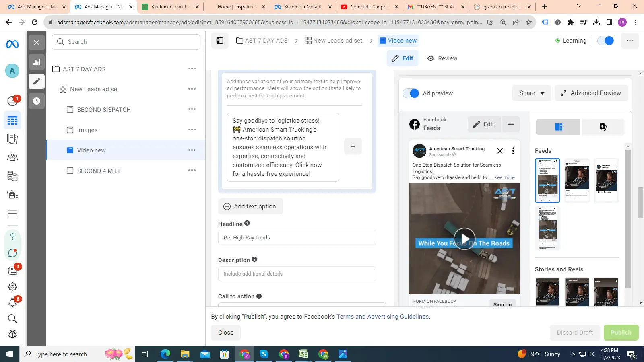Turn off the Ad preview toggle
This screenshot has height=362, width=644.
411,93
